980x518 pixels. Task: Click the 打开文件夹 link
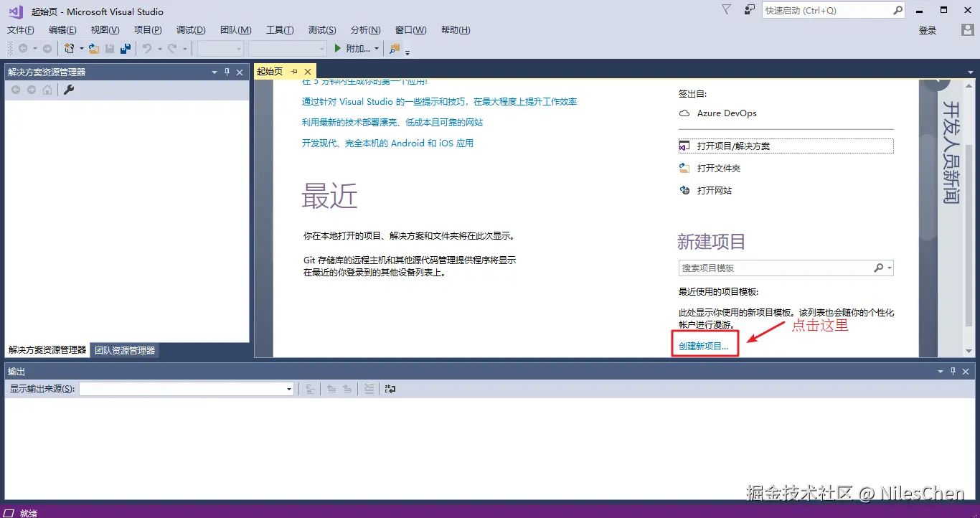pyautogui.click(x=719, y=168)
